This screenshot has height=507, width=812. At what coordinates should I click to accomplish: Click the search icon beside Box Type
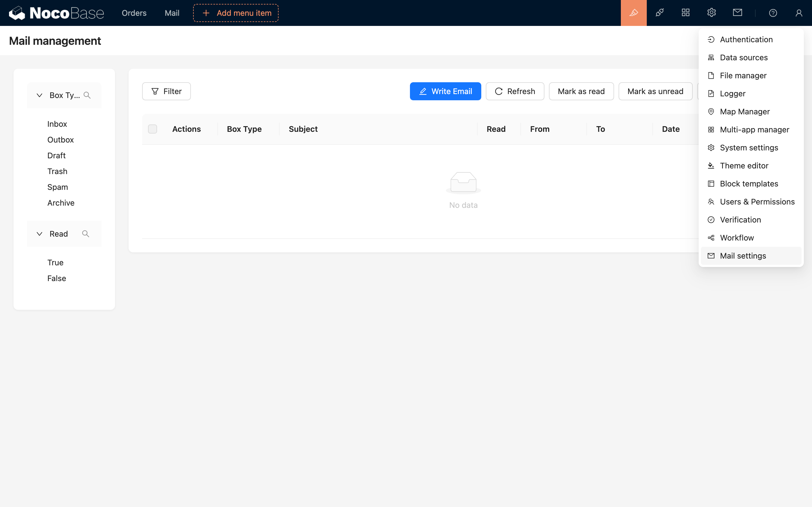coord(87,95)
